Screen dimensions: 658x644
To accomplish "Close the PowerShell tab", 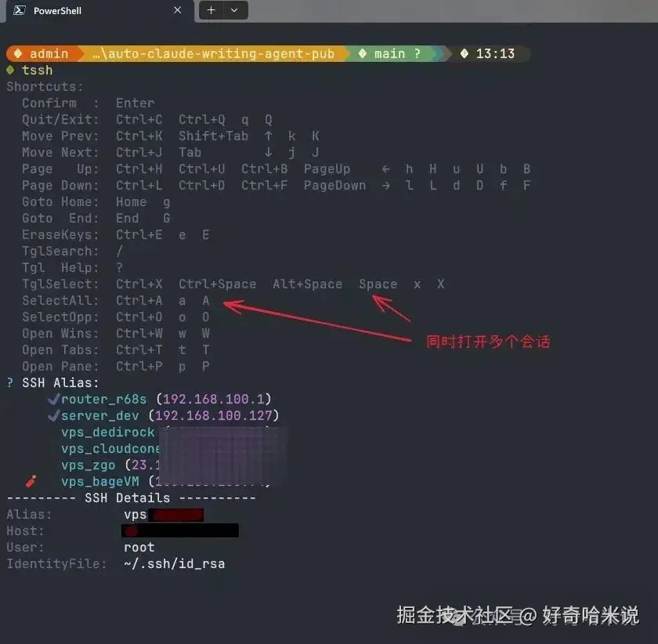I will [x=178, y=10].
